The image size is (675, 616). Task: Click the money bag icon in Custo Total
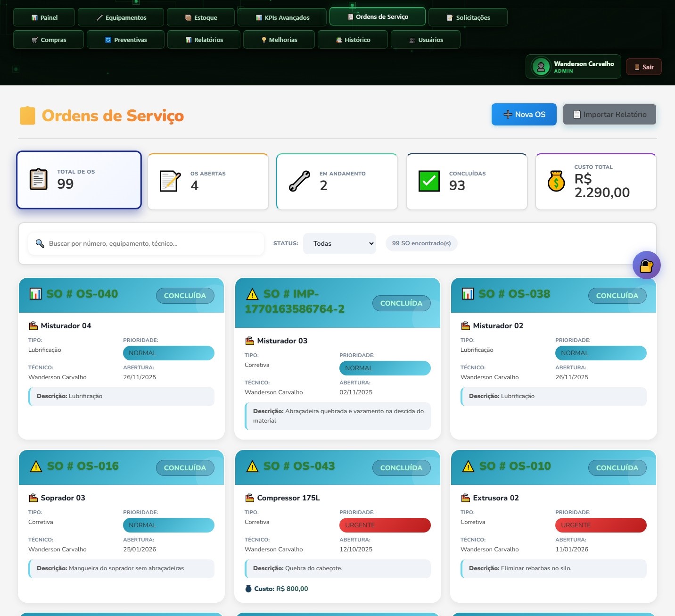(556, 181)
